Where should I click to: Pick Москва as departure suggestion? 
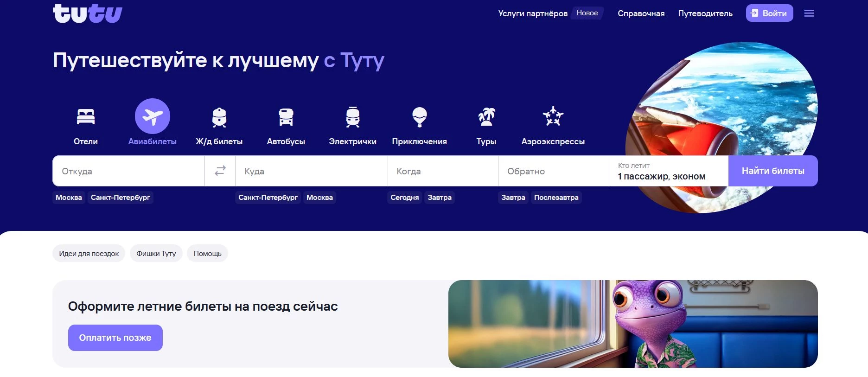[x=69, y=198]
